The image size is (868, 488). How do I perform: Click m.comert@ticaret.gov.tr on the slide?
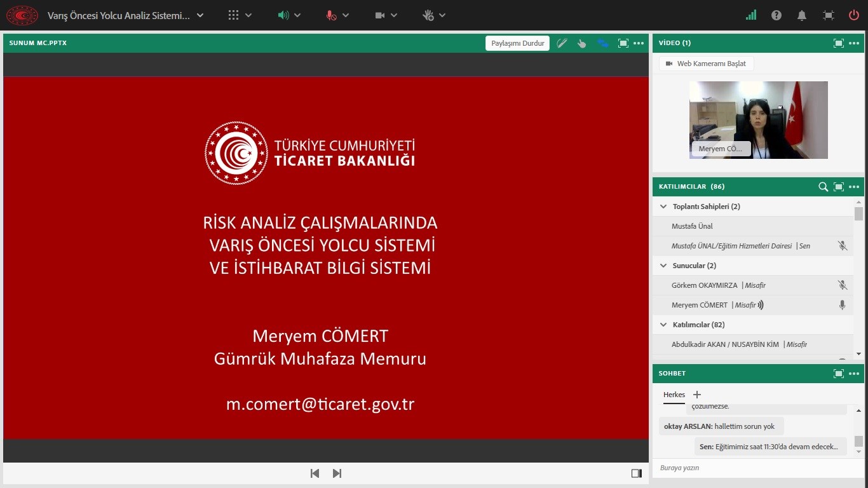click(x=320, y=403)
